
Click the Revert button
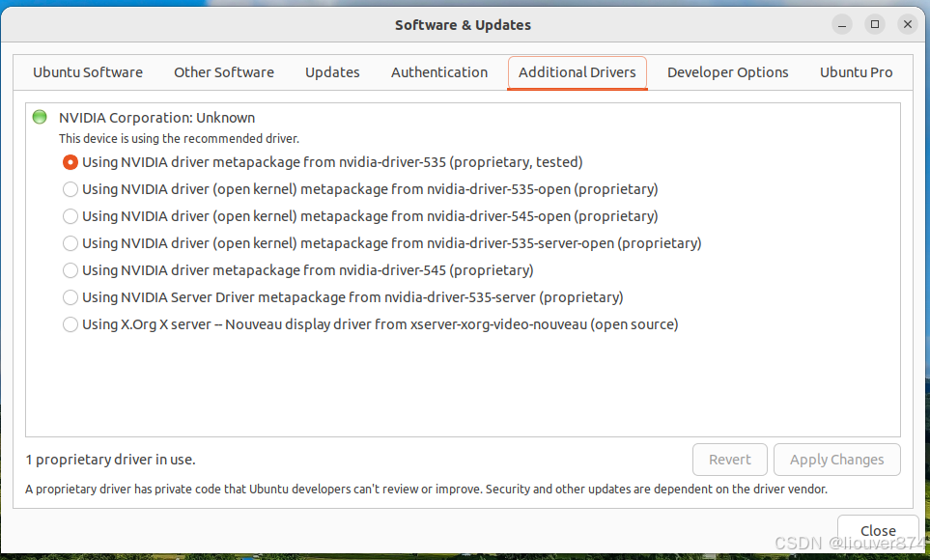729,460
